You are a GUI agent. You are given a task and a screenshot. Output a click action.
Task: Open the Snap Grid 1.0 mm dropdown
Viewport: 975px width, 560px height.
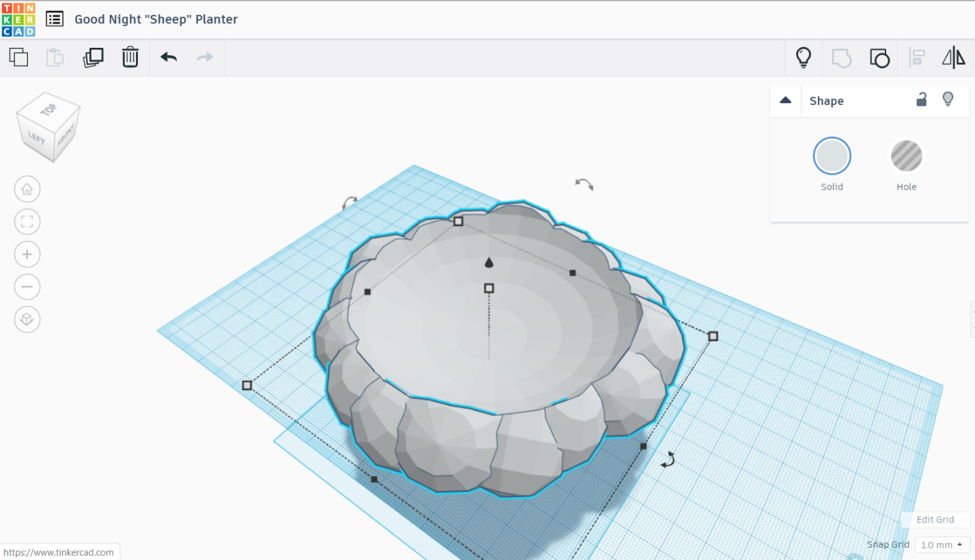coord(942,545)
